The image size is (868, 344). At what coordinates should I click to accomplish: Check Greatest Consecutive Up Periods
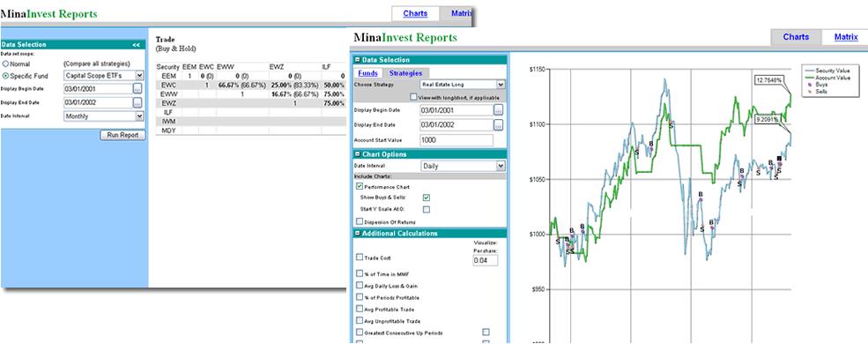360,333
